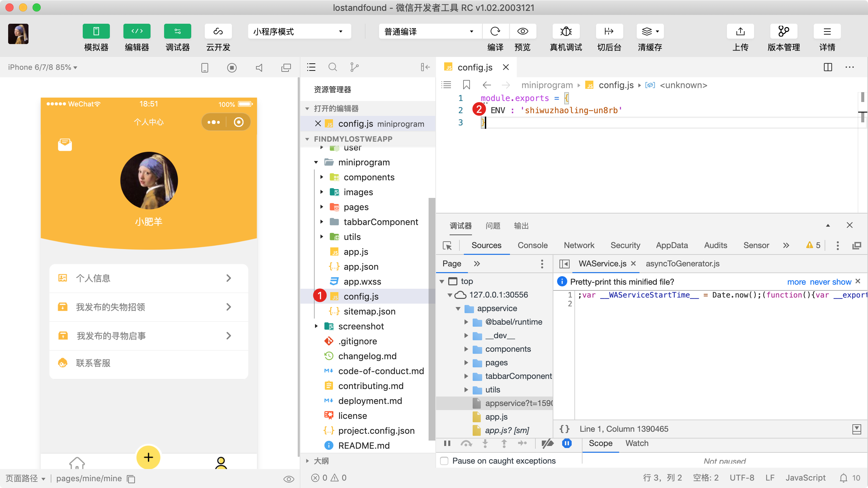
Task: Switch to the Console tab
Action: point(532,245)
